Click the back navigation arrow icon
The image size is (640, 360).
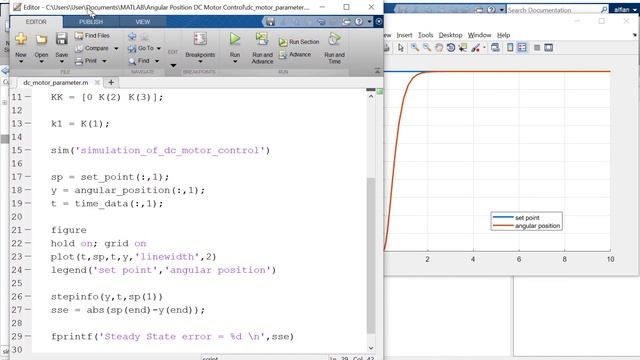coord(132,37)
